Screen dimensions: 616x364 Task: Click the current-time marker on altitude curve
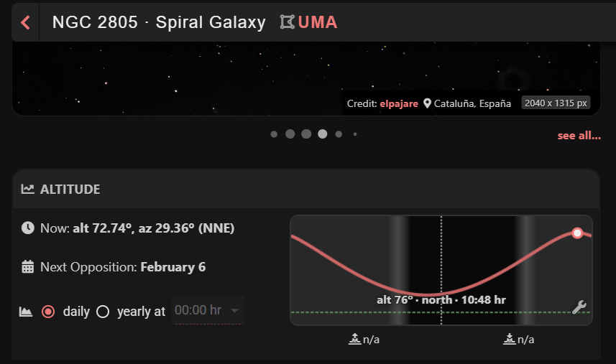point(576,233)
